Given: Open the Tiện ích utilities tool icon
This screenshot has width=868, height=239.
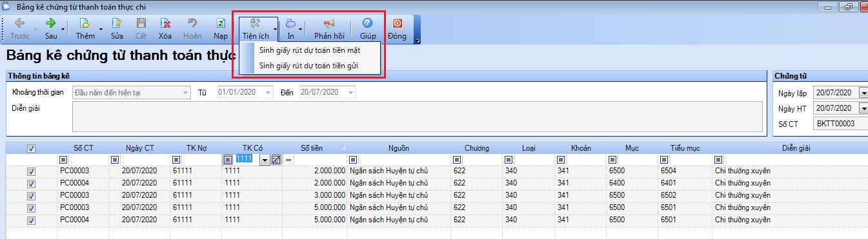Looking at the screenshot, I should [256, 23].
